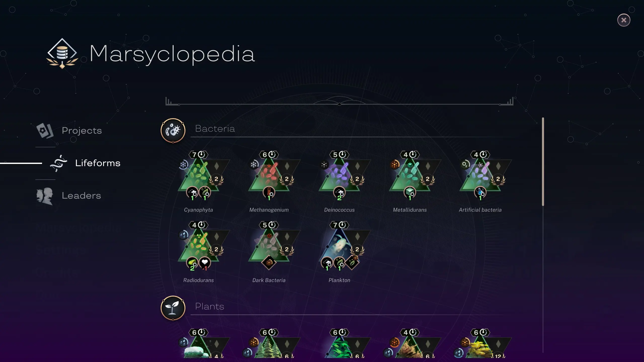Open the pine trees plant card
The width and height of the screenshot is (644, 362).
click(x=269, y=345)
